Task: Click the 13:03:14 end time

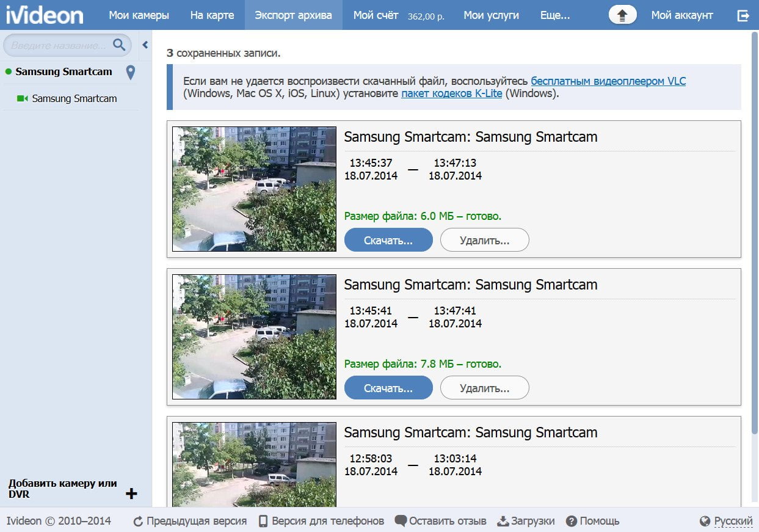Action: [455, 459]
